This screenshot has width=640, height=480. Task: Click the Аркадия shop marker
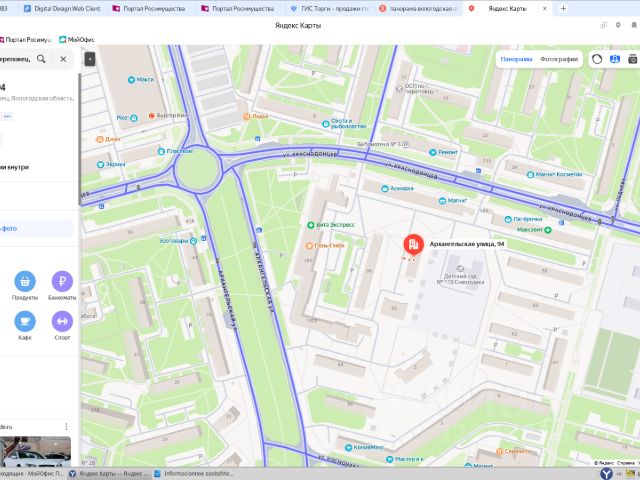(x=384, y=188)
